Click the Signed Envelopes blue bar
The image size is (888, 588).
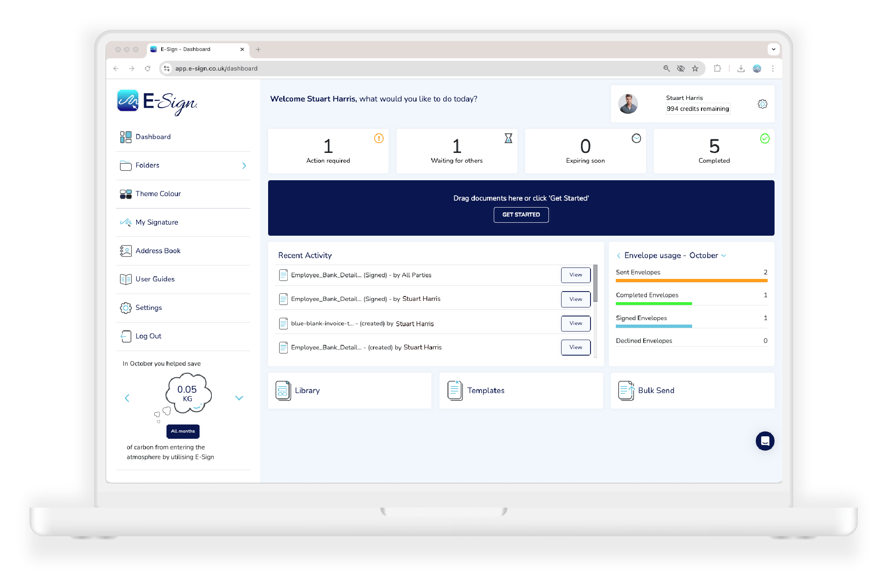654,326
